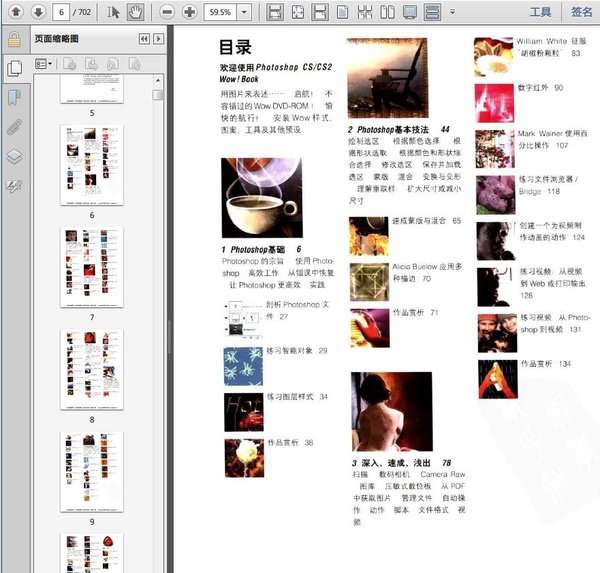Choose the text selection cursor tool
This screenshot has height=573, width=600.
[113, 12]
